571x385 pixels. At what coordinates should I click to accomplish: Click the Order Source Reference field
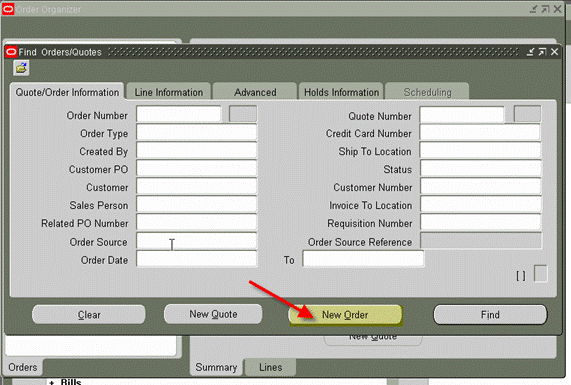pyautogui.click(x=480, y=241)
